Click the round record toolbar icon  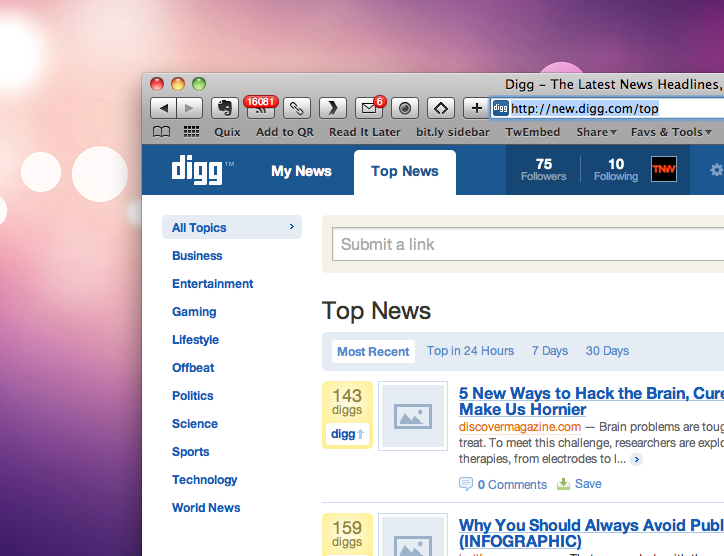tap(405, 109)
